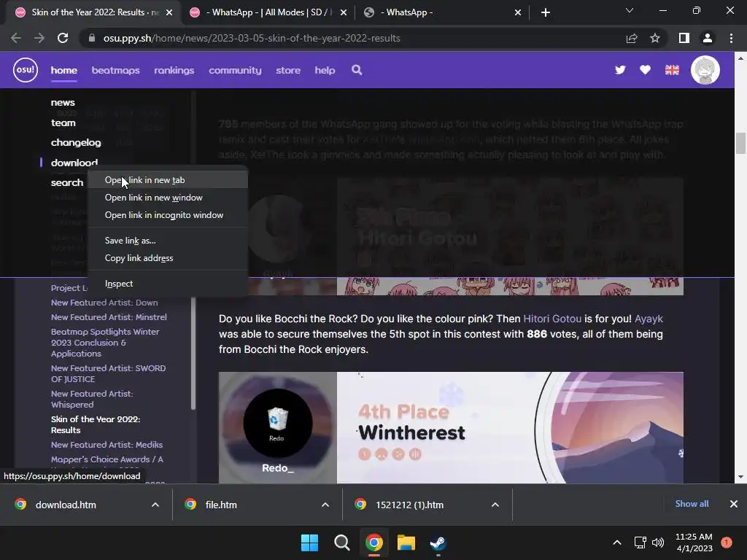Image resolution: width=747 pixels, height=560 pixels.
Task: Click the Chrome icon in the taskbar
Action: coord(374,542)
